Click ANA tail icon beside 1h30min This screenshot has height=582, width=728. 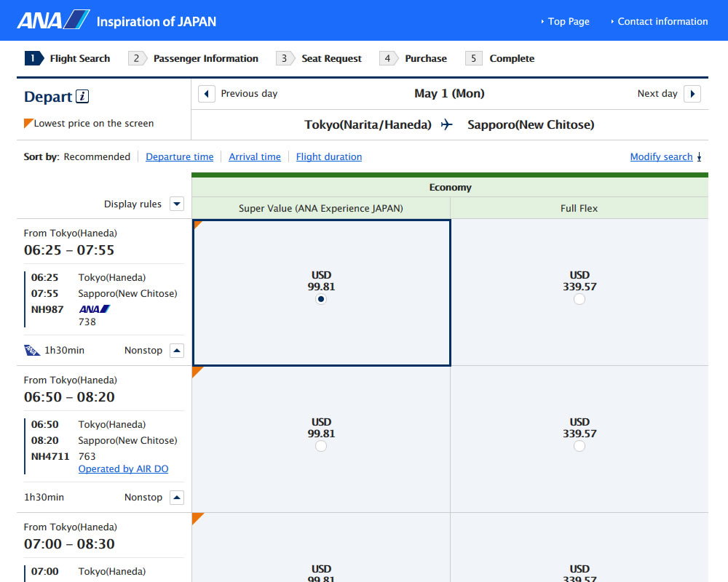32,350
